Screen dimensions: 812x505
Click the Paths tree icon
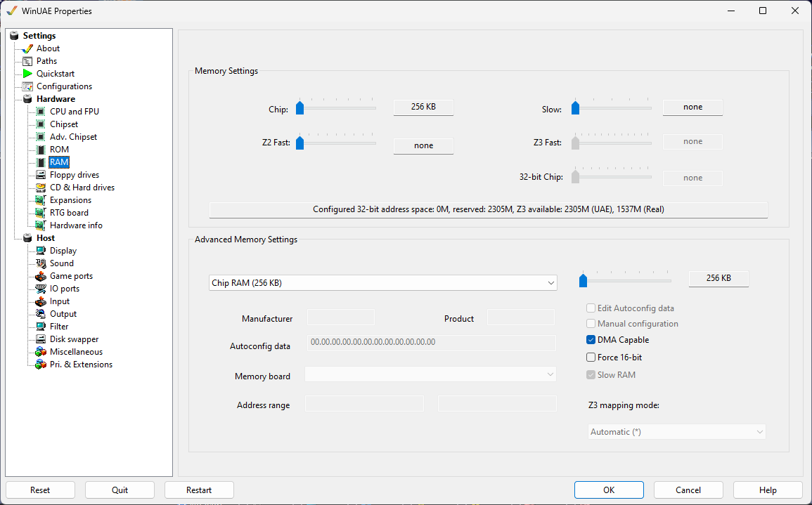[x=27, y=61]
